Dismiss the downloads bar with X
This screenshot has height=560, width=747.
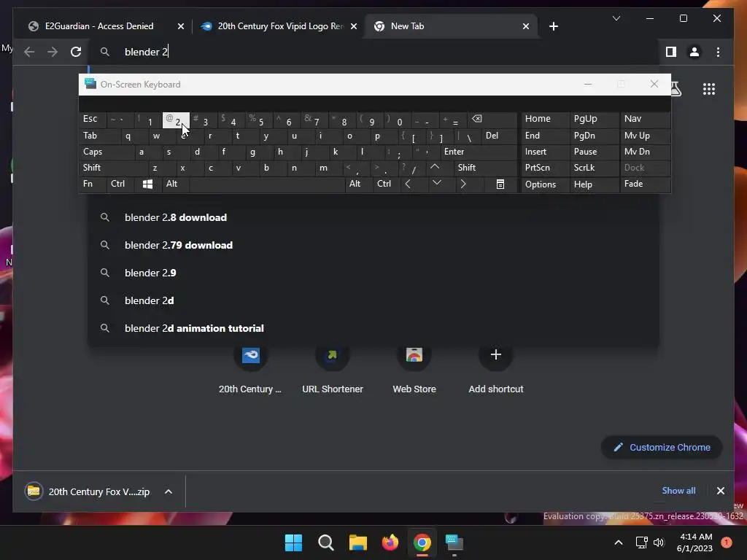click(720, 491)
